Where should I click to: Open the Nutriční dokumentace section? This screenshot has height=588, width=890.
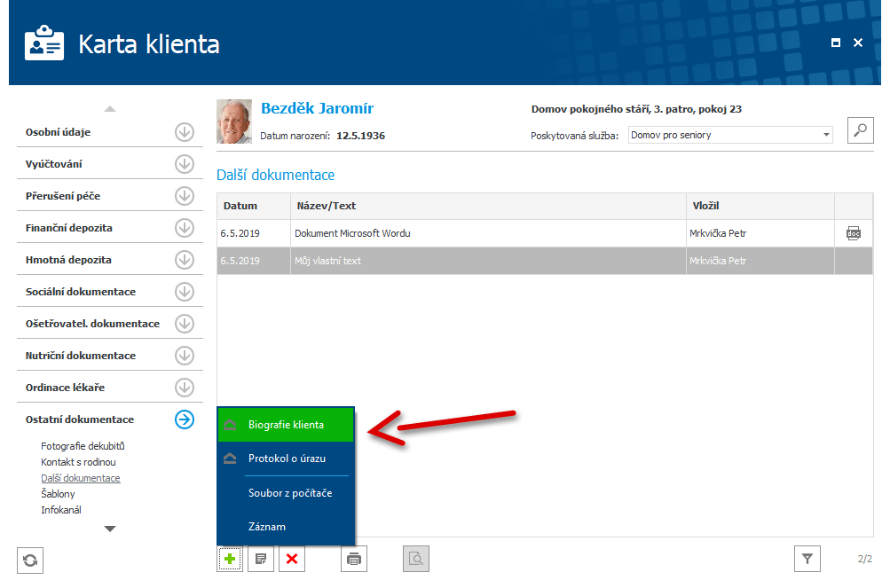tap(81, 356)
